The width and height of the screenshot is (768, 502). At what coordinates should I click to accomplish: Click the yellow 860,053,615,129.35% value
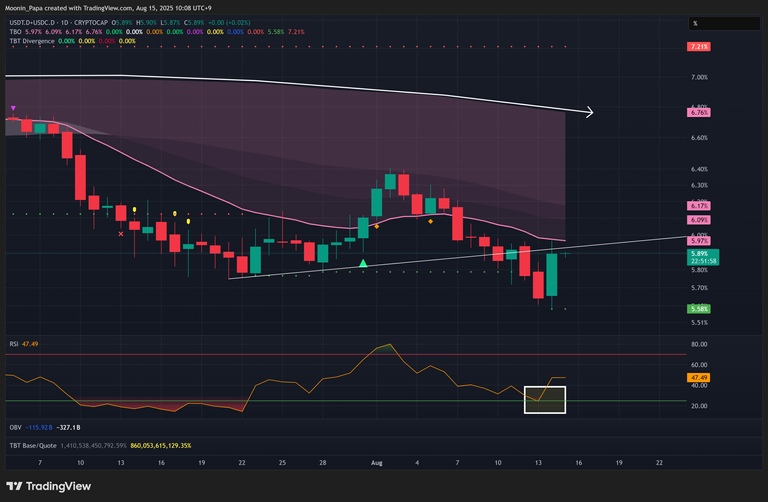pyautogui.click(x=161, y=446)
